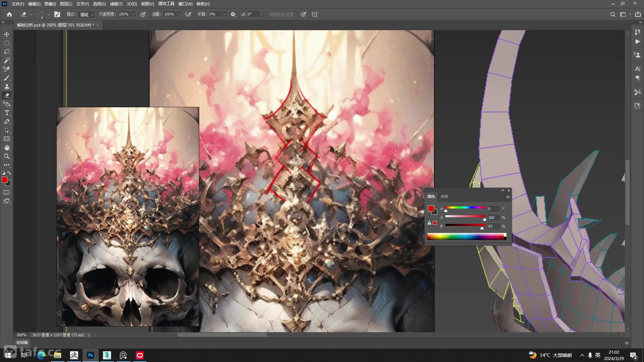Change the screen mode
Screen dimensions: 644x362
tap(7, 201)
